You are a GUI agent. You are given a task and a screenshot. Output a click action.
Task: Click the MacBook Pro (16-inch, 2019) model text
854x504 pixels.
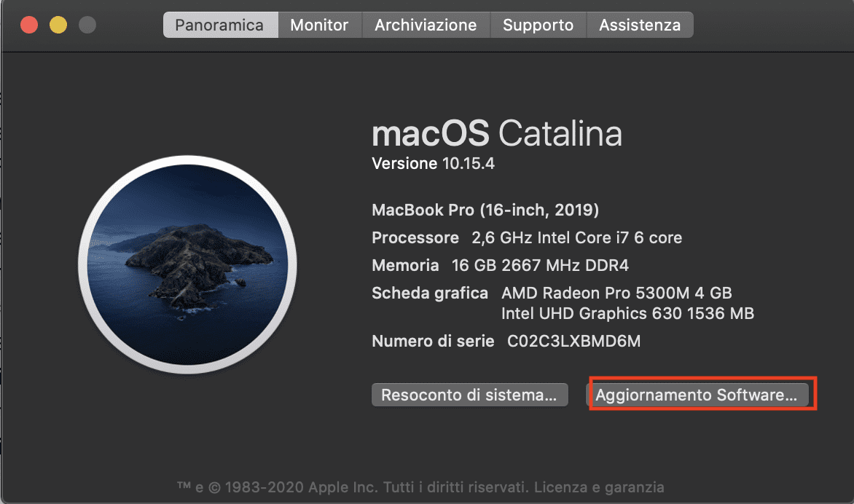(x=485, y=210)
